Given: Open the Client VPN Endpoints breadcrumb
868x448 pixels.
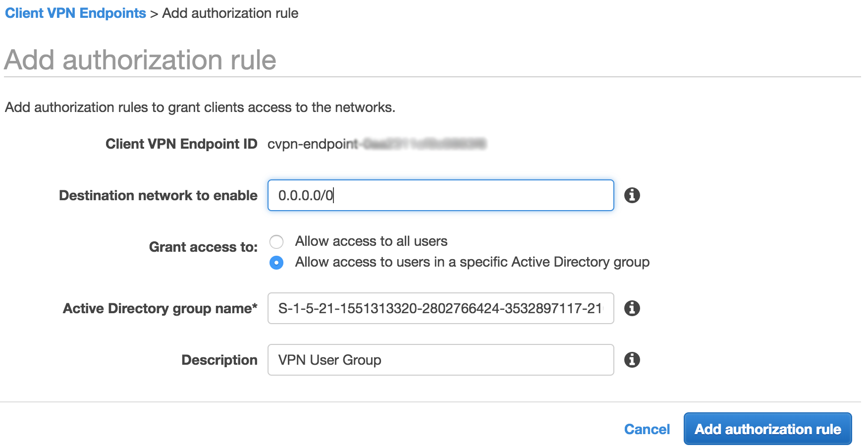Looking at the screenshot, I should pyautogui.click(x=74, y=13).
